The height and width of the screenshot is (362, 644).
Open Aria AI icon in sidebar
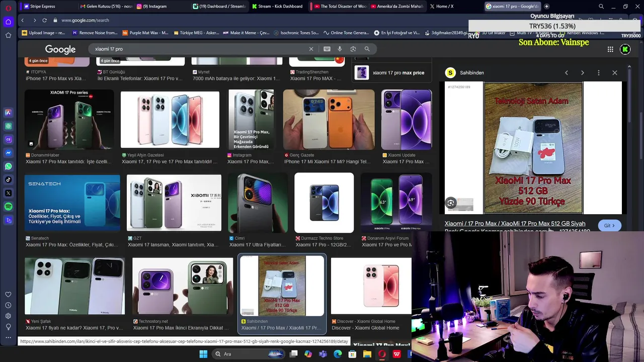tap(9, 113)
